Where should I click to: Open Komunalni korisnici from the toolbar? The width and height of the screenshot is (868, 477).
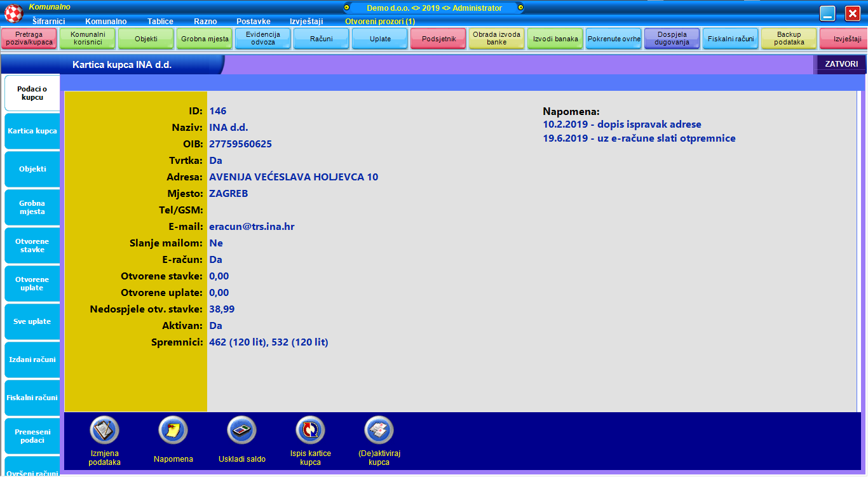click(x=88, y=39)
